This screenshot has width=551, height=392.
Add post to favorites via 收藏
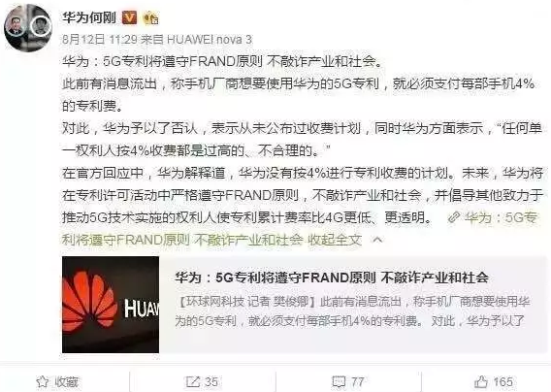[x=66, y=381]
